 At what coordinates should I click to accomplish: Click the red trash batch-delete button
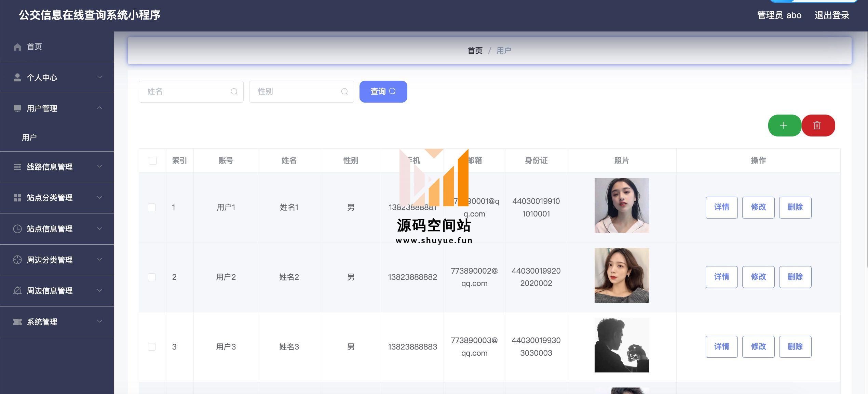pos(818,126)
